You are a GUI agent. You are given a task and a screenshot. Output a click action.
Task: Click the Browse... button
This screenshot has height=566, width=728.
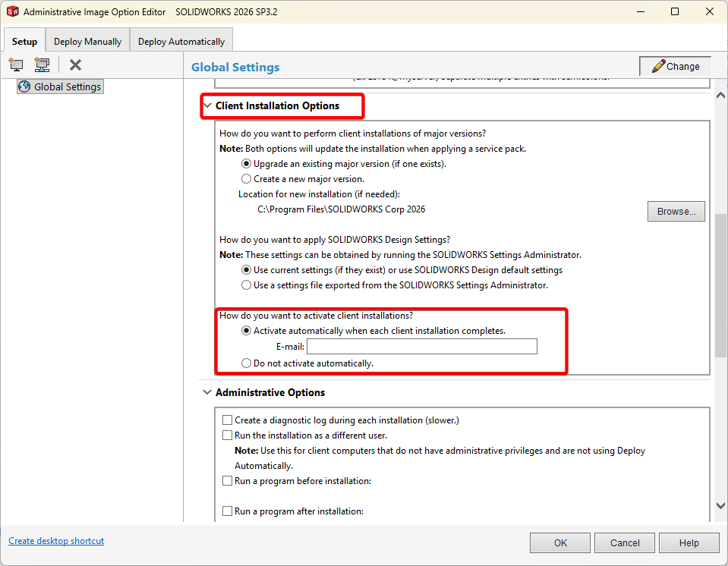pos(676,212)
